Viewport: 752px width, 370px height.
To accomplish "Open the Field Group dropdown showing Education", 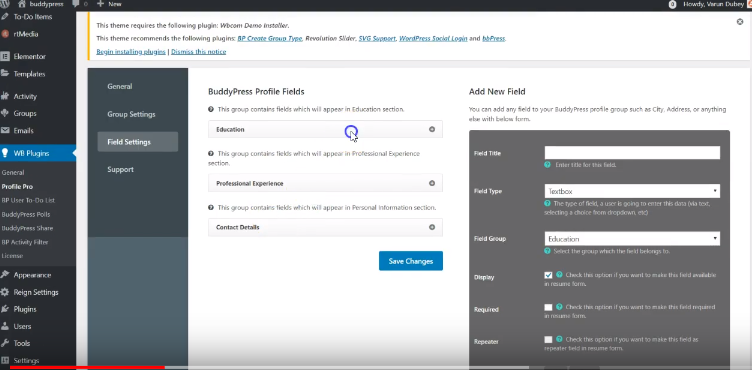I will [x=632, y=239].
